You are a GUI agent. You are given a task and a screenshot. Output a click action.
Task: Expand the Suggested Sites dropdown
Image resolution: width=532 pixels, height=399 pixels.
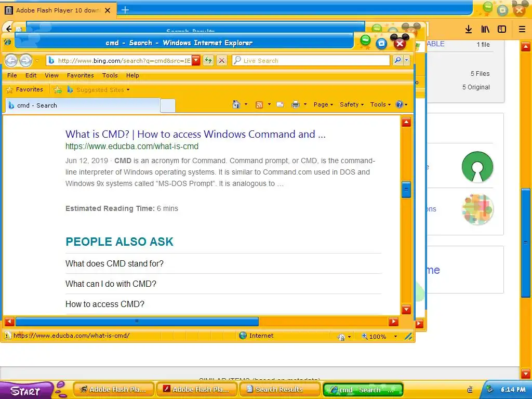point(128,90)
